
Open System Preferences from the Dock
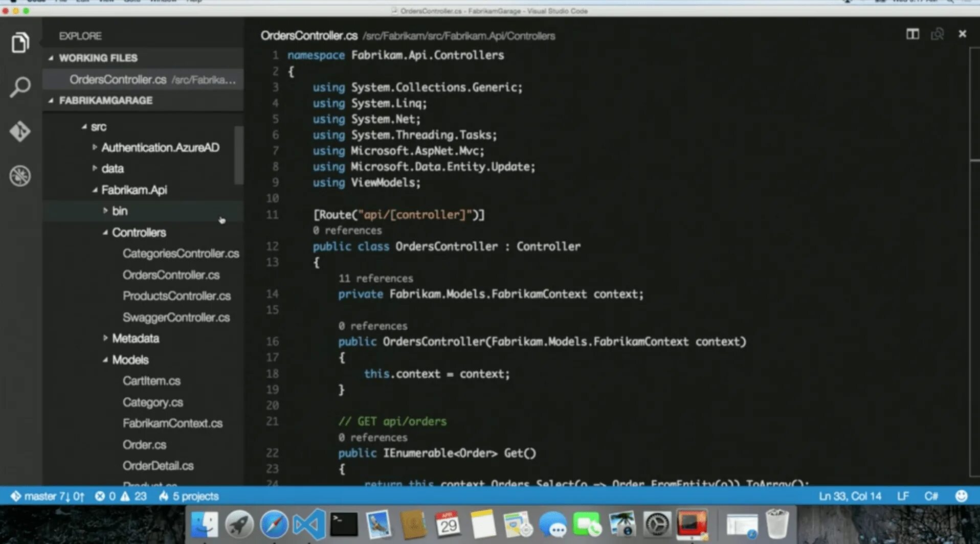tap(657, 524)
